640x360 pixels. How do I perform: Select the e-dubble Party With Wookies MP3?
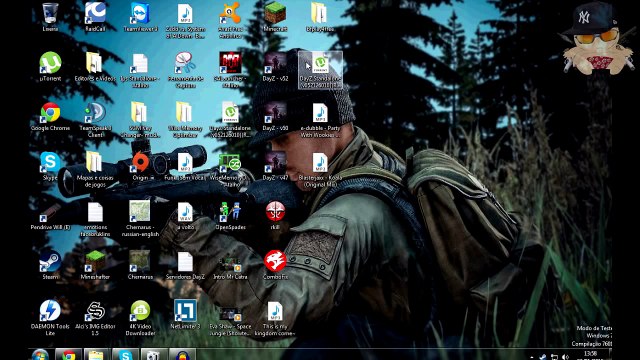(320, 120)
